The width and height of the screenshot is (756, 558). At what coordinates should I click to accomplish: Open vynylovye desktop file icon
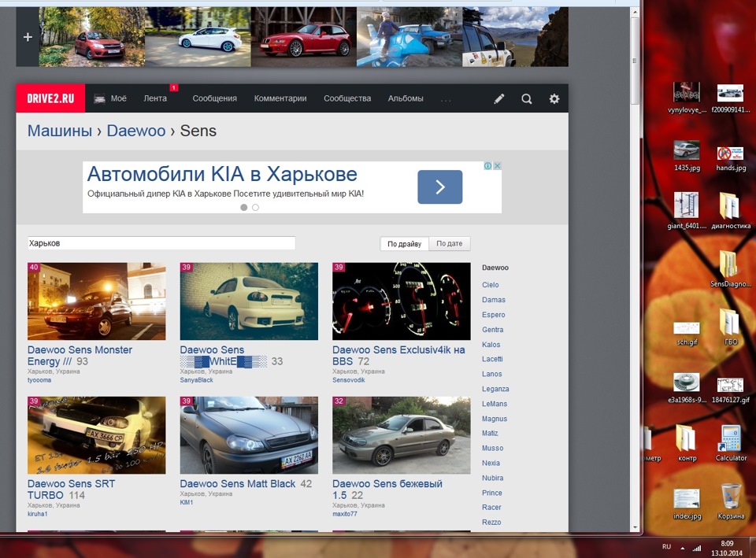coord(687,98)
